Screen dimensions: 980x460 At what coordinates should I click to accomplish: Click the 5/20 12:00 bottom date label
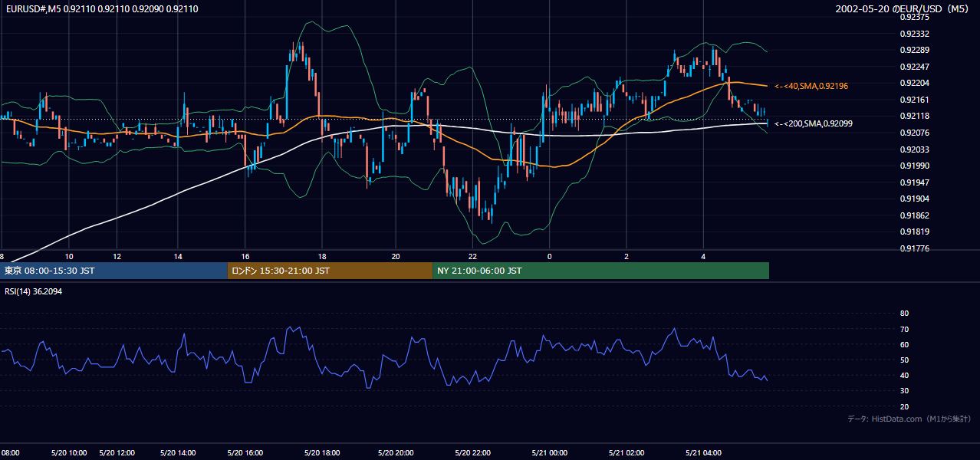coord(117,452)
